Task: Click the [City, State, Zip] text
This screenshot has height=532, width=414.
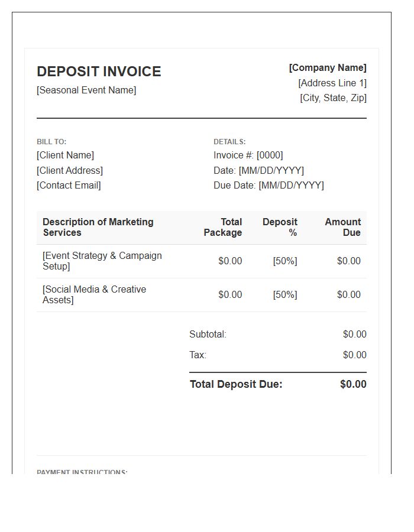Action: pos(333,98)
